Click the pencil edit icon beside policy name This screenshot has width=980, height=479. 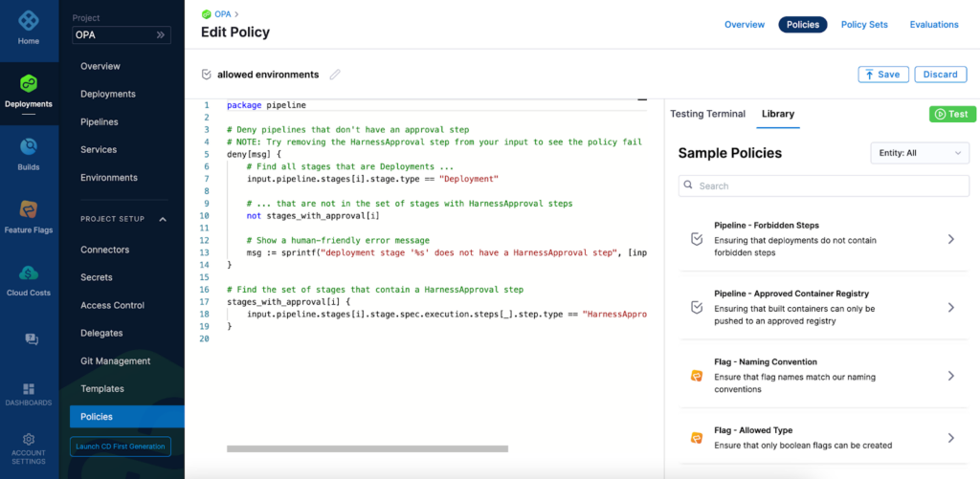pos(335,75)
